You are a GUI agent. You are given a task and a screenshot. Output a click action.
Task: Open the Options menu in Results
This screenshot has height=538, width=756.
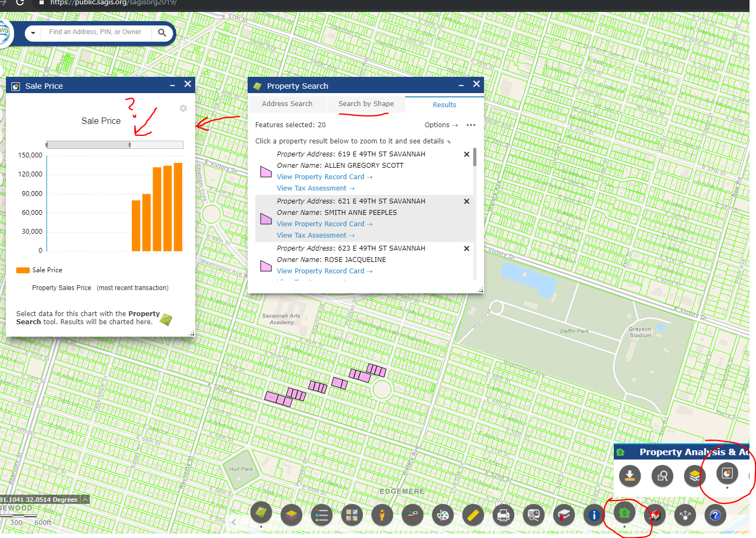[441, 125]
